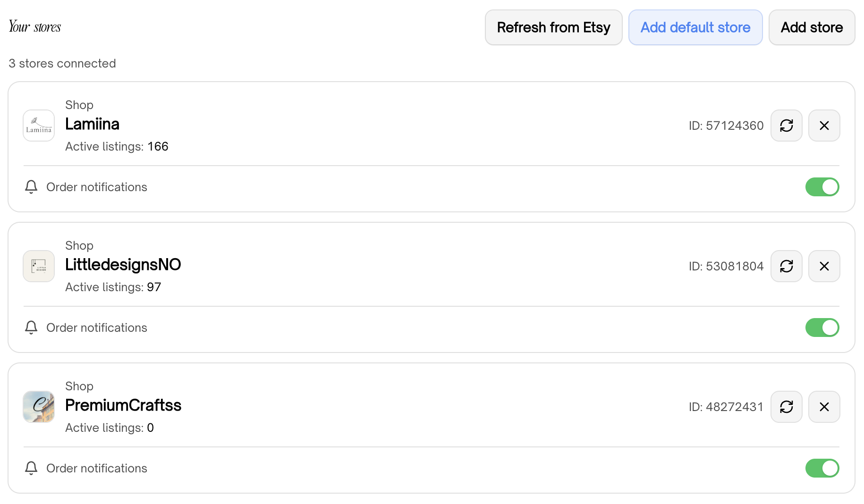The width and height of the screenshot is (864, 504).
Task: Select the Lamiina shop name
Action: [x=92, y=124]
